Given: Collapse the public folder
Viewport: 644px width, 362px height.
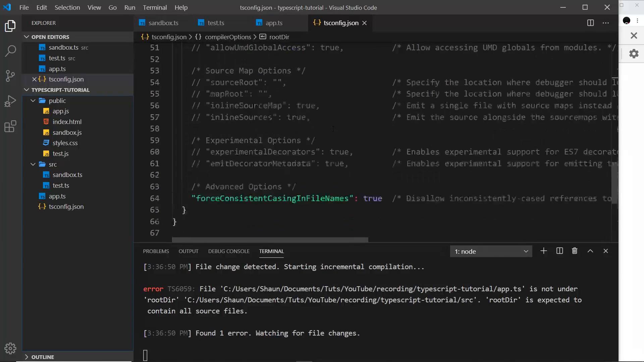Looking at the screenshot, I should pos(33,101).
